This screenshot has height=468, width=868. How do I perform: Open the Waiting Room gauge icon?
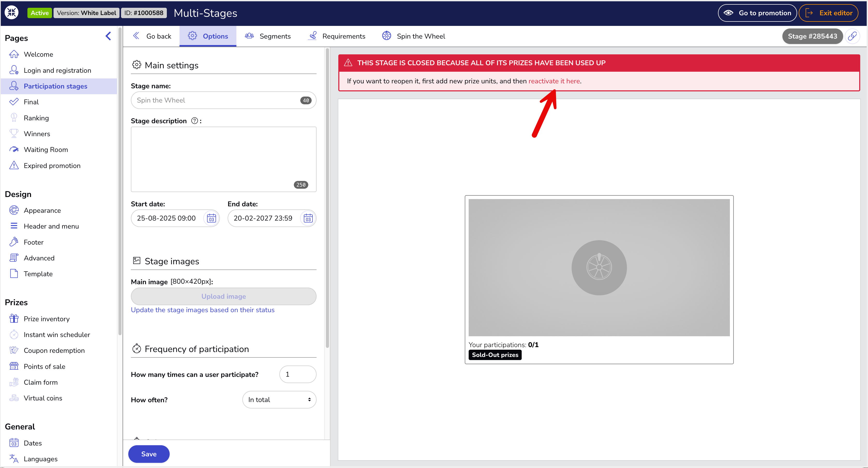14,149
